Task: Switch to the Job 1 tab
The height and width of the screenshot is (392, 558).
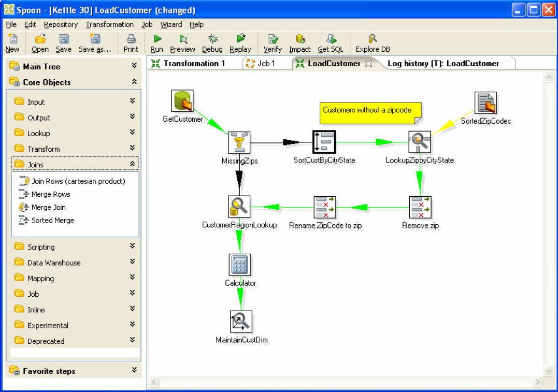Action: [265, 64]
